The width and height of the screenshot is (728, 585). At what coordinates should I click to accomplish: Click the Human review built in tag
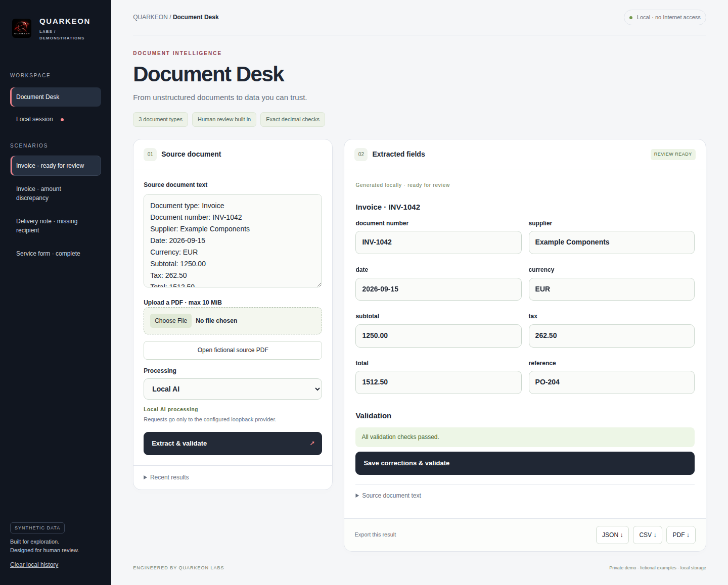point(224,120)
